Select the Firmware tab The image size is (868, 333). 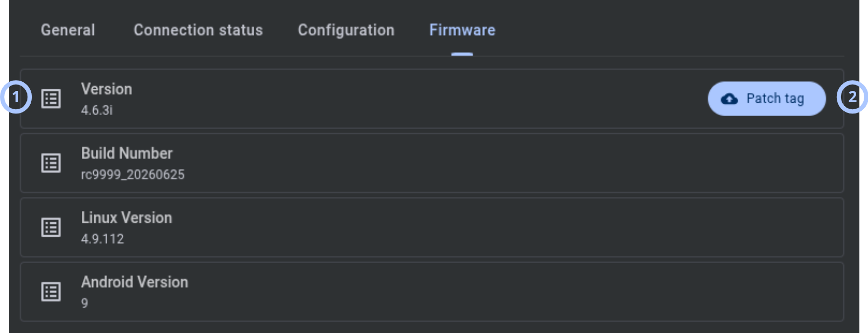coord(462,30)
